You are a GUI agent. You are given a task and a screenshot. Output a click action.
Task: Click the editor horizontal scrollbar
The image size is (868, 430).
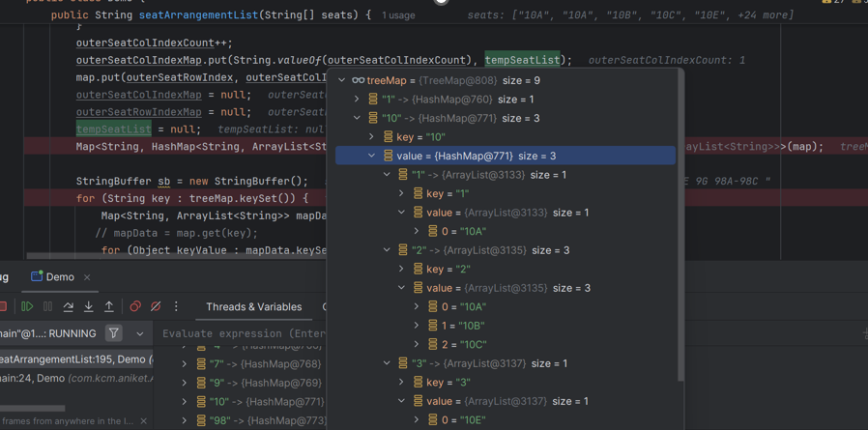coord(174,256)
